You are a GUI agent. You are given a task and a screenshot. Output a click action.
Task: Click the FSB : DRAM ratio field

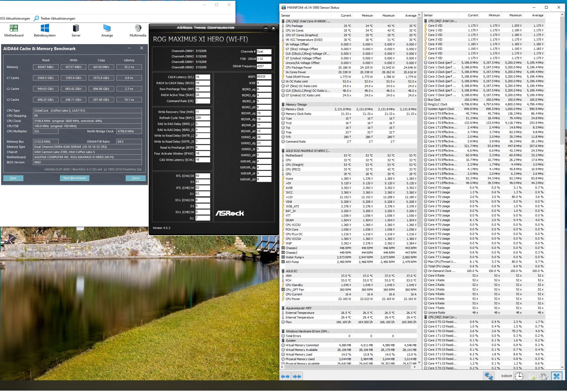click(264, 59)
